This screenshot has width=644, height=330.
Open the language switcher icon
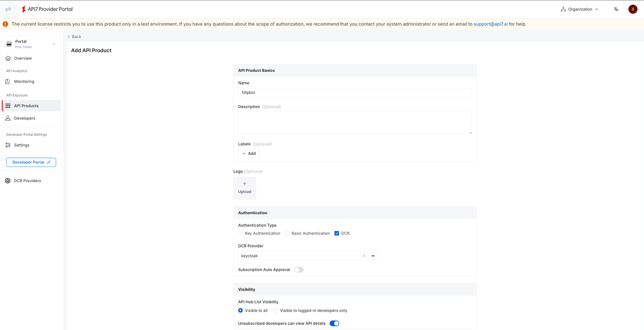click(615, 9)
